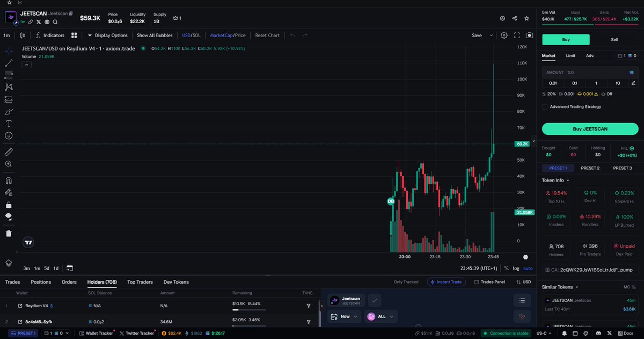
Task: Add token to favorites with star icon
Action: [526, 18]
